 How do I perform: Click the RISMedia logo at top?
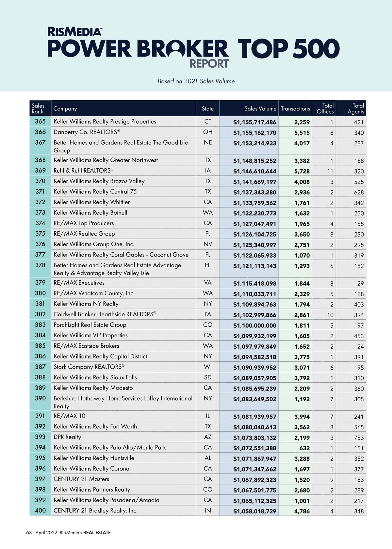(75, 32)
